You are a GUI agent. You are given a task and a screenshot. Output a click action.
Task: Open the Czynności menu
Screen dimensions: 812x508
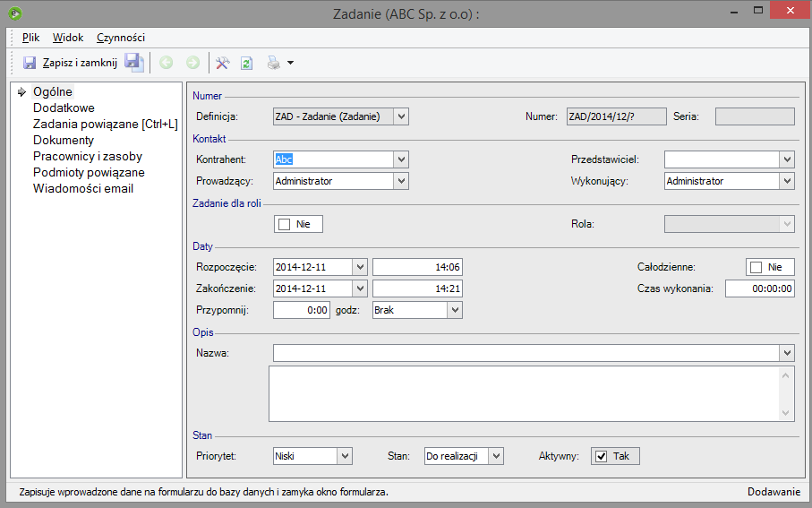click(121, 38)
